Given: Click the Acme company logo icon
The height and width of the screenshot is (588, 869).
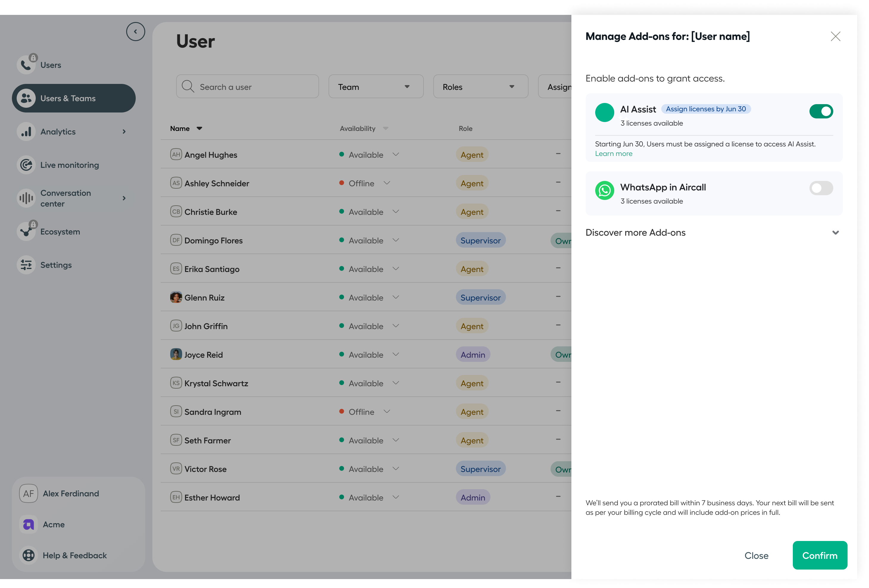Looking at the screenshot, I should [x=28, y=524].
